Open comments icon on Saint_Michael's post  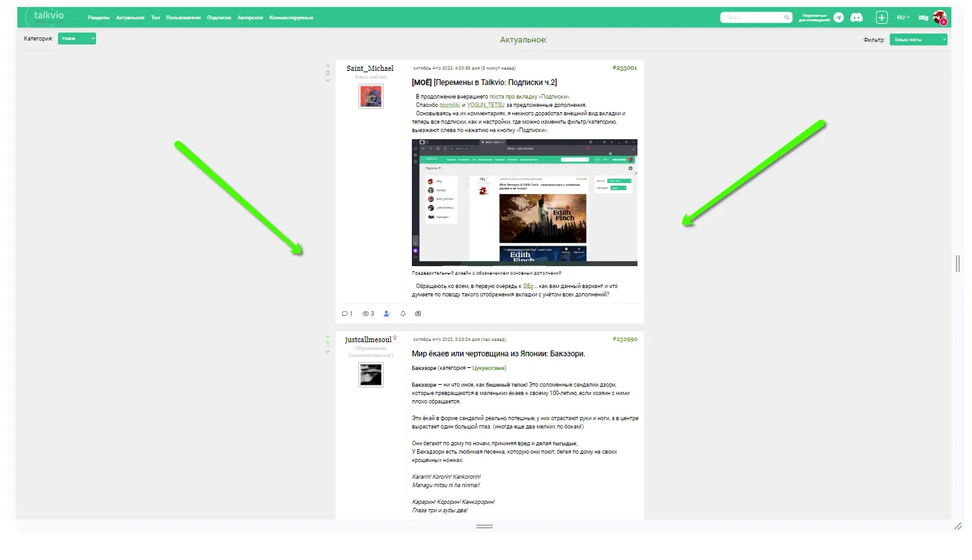tap(345, 314)
